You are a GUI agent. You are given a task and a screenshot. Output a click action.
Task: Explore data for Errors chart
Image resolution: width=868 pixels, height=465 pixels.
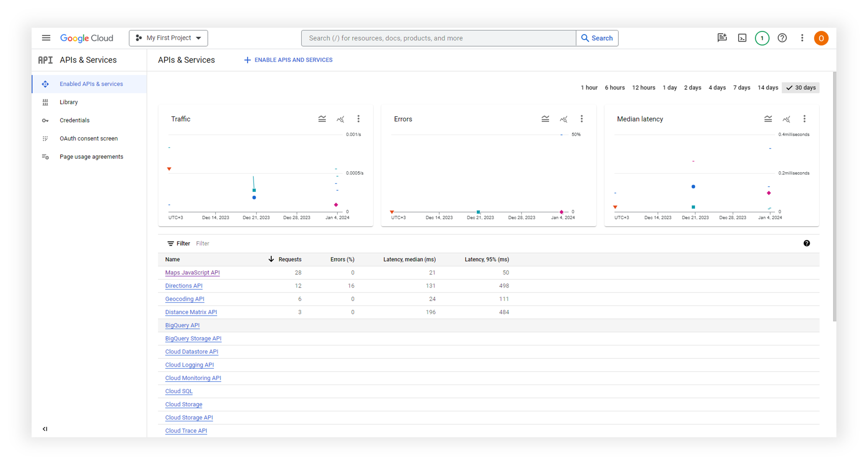coord(563,119)
